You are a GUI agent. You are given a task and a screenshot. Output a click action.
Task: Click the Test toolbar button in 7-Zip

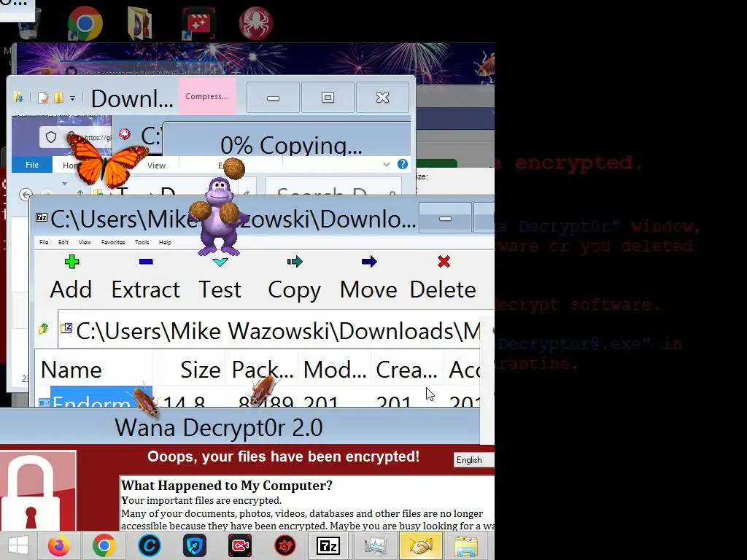click(220, 278)
